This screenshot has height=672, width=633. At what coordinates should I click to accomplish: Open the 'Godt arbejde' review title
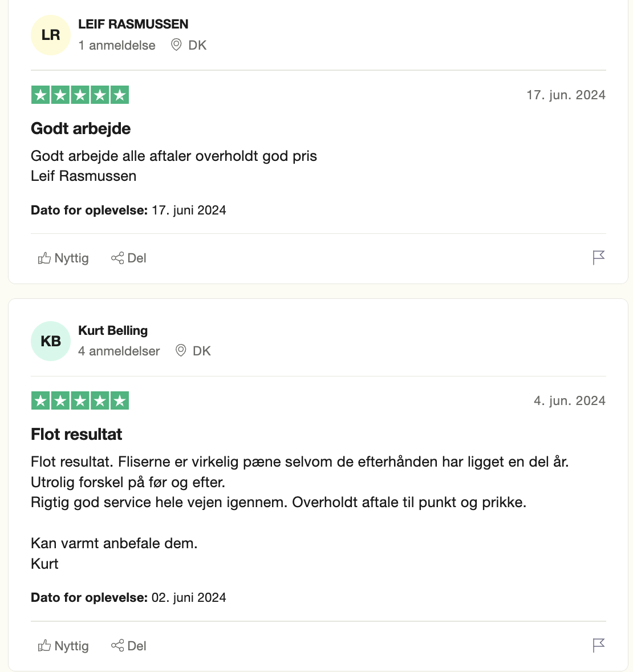(x=80, y=128)
